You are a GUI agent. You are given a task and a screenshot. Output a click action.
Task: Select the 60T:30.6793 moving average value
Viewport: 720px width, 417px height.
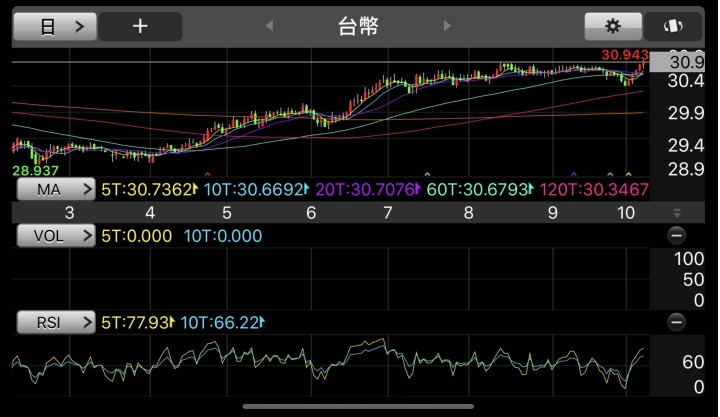tap(480, 189)
